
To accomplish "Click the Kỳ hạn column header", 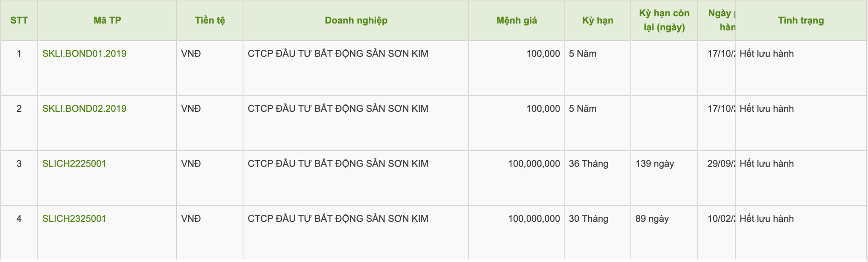I will click(597, 20).
